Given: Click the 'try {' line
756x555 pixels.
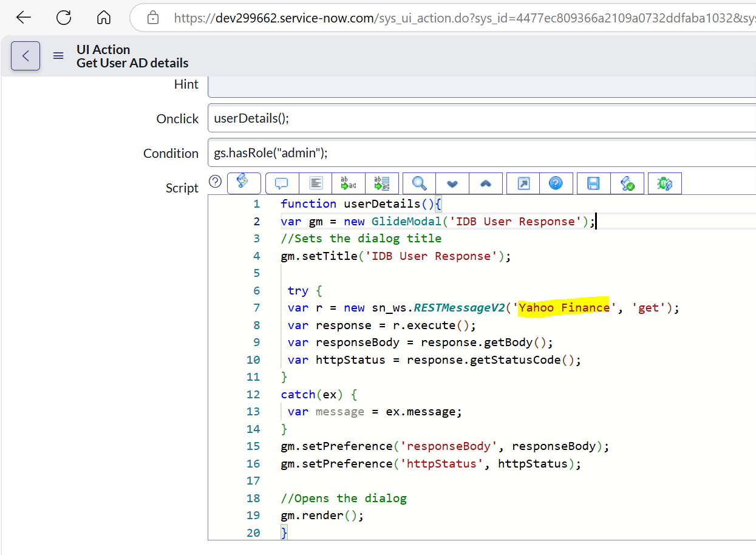Looking at the screenshot, I should tap(305, 291).
